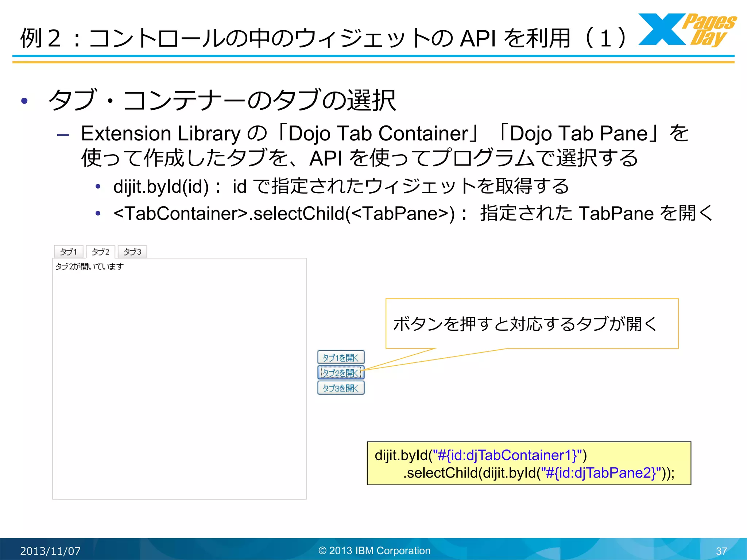Click the タブ3を開く button

click(341, 388)
